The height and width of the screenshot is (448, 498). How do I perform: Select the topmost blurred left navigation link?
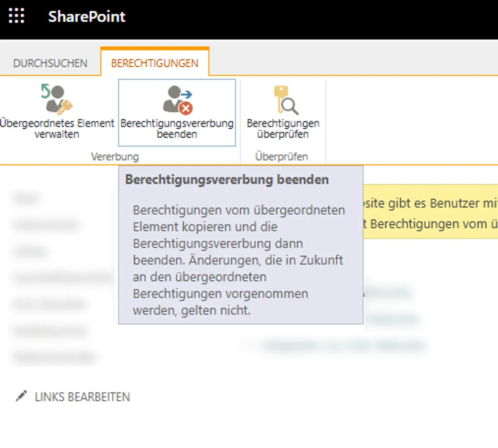coord(27,198)
